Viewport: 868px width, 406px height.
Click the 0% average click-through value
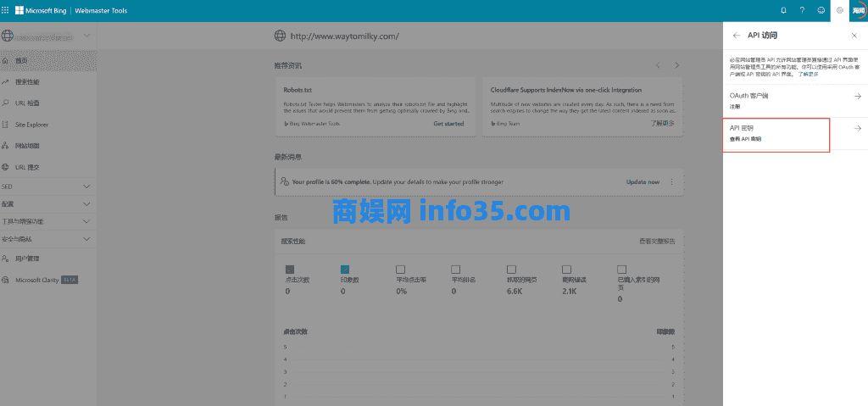401,291
